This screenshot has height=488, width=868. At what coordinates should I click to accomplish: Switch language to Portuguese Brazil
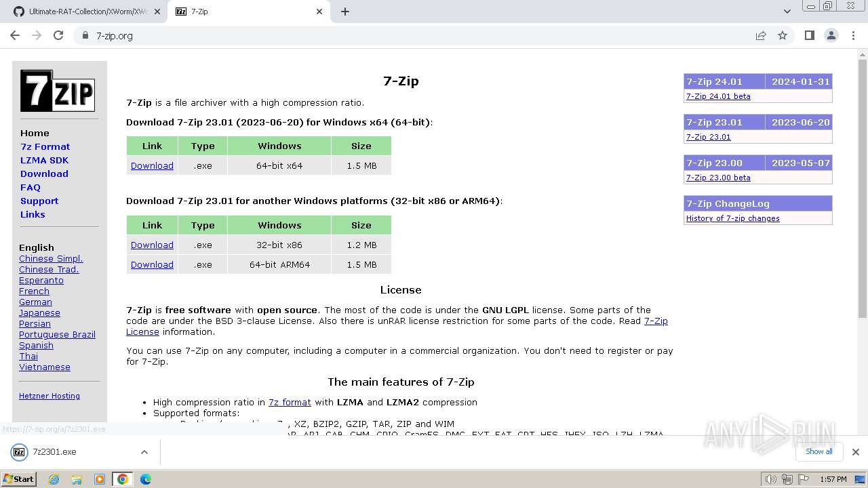(x=57, y=334)
